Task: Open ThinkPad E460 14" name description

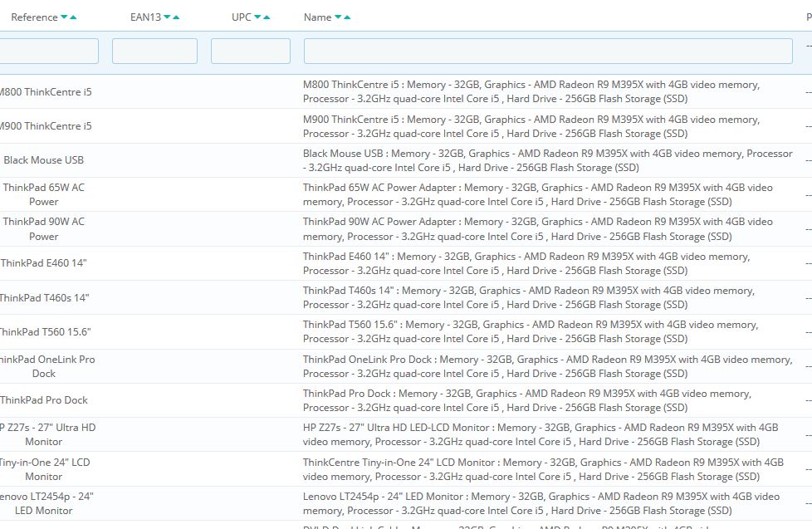Action: pyautogui.click(x=526, y=264)
